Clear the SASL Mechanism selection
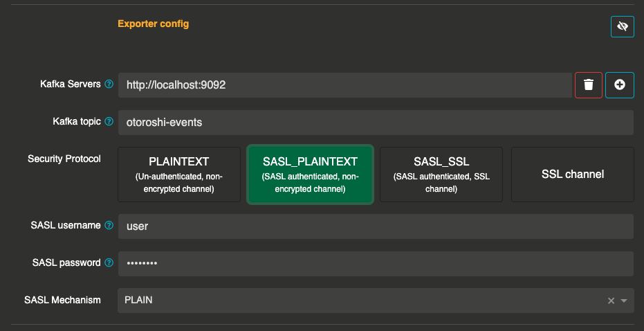 (x=611, y=301)
